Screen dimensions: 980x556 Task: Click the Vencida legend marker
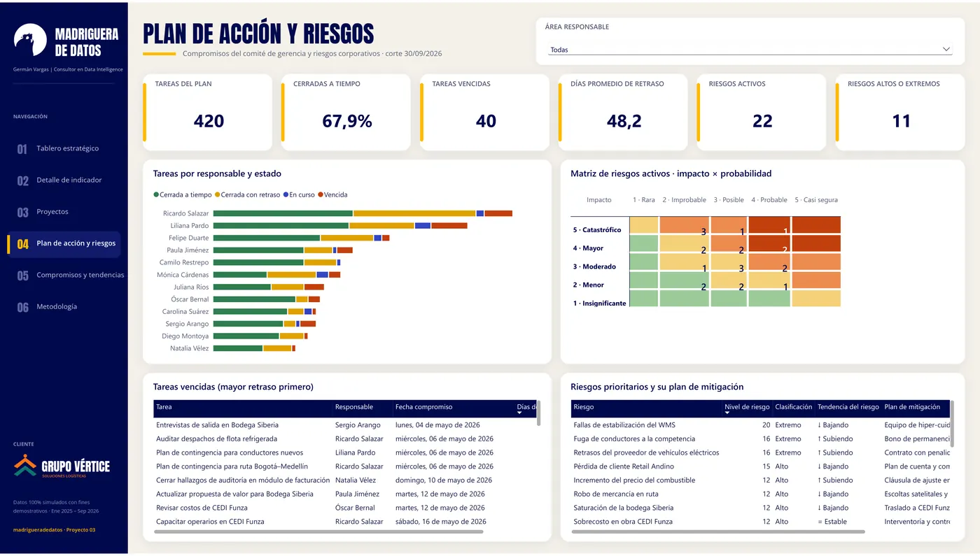point(321,195)
